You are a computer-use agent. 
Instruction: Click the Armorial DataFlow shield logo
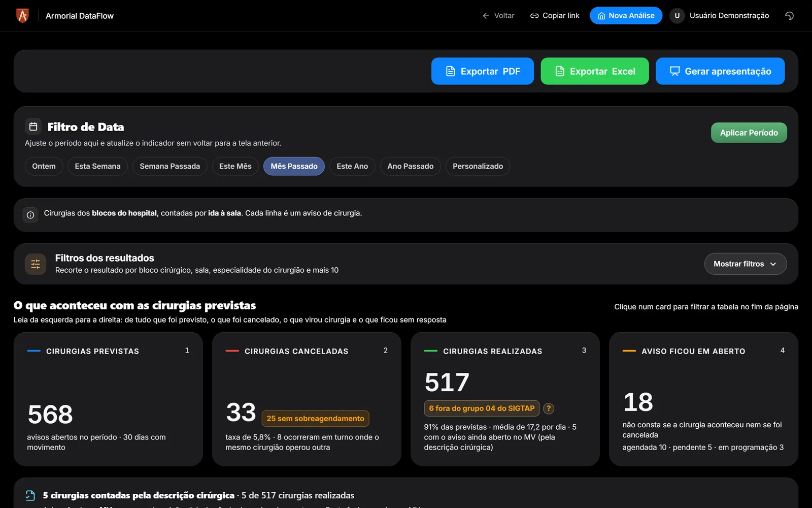(22, 16)
